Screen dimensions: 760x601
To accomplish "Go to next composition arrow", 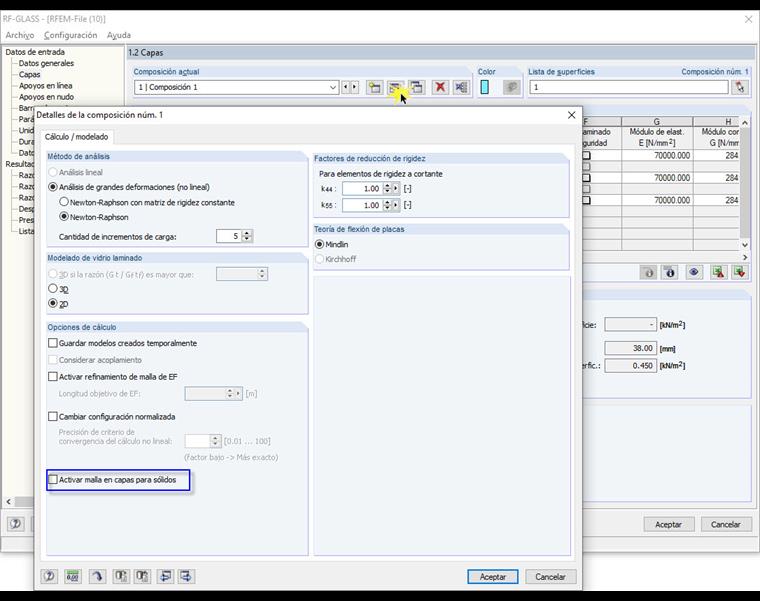I will click(354, 87).
